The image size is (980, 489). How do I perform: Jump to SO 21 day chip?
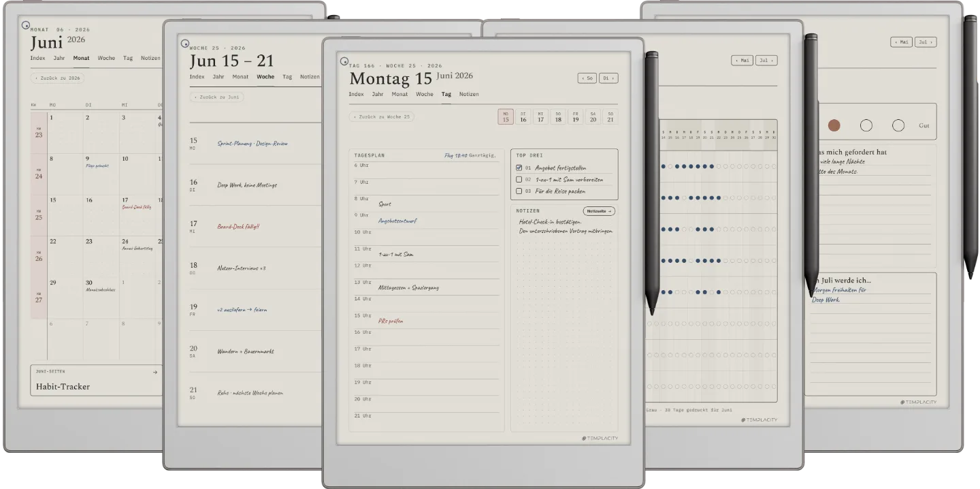(x=610, y=117)
